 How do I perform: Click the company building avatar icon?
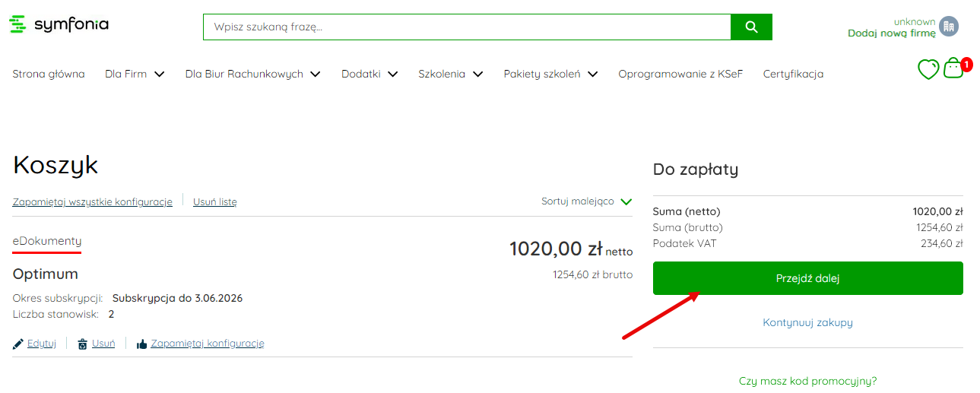(949, 27)
